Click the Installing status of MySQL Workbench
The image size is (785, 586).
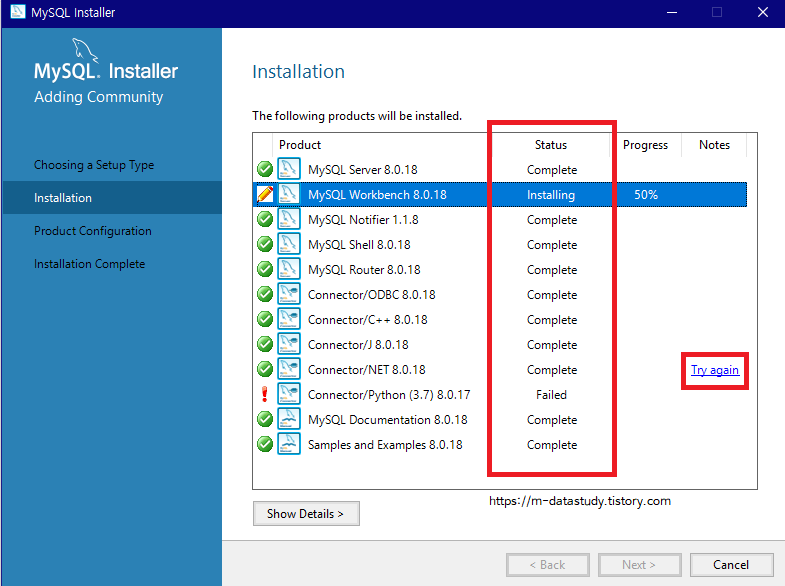point(551,195)
